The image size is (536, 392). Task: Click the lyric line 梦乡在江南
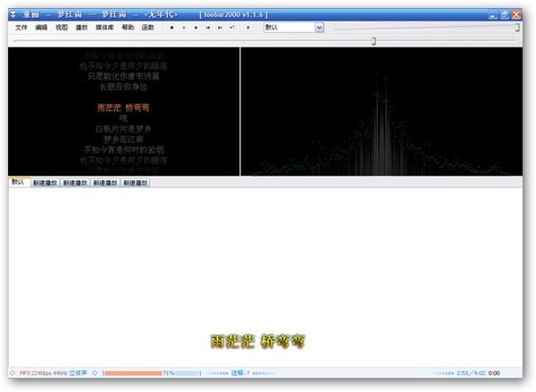[x=123, y=139]
